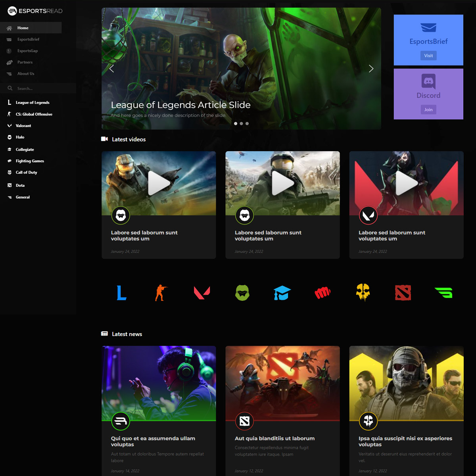Open the red Fighting Games fist icon
Image resolution: width=476 pixels, height=476 pixels.
(322, 293)
